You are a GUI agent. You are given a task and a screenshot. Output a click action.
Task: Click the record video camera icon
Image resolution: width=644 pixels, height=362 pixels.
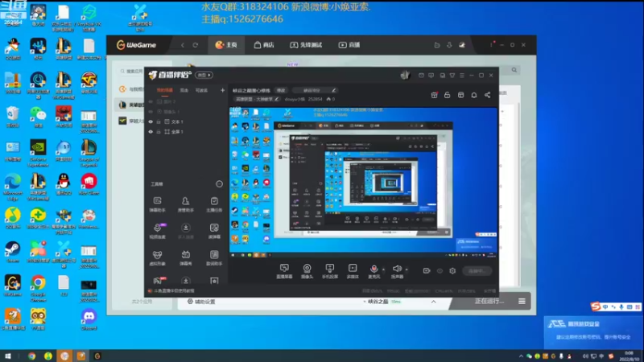coord(427,271)
